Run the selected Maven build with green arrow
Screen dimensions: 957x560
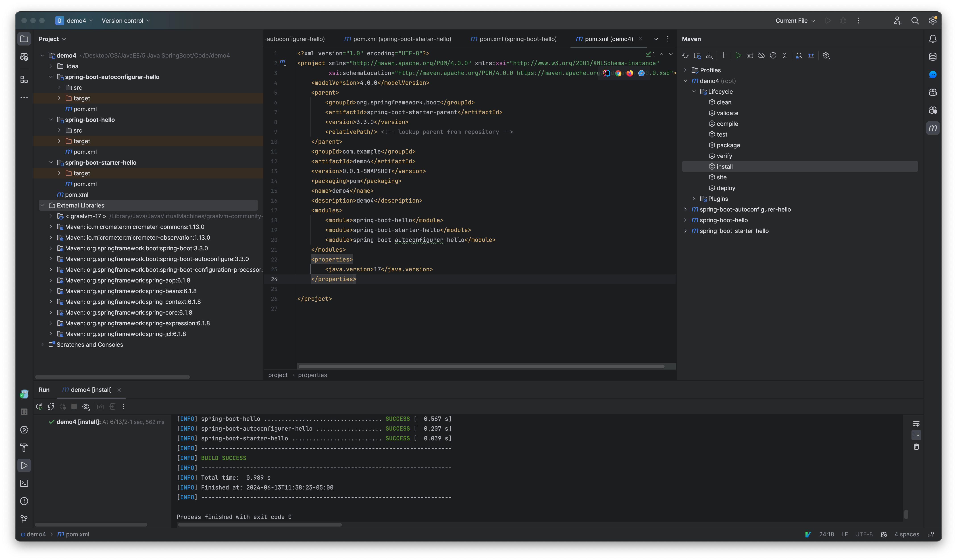point(738,55)
